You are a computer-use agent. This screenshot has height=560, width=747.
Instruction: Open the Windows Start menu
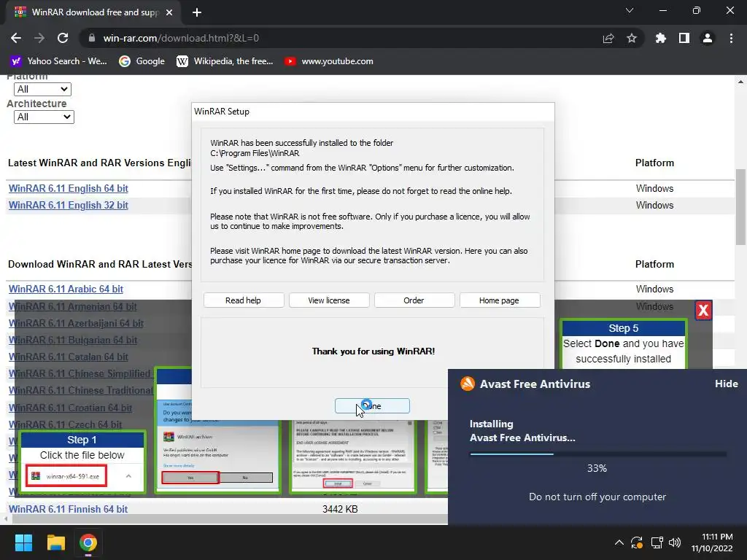pyautogui.click(x=23, y=542)
